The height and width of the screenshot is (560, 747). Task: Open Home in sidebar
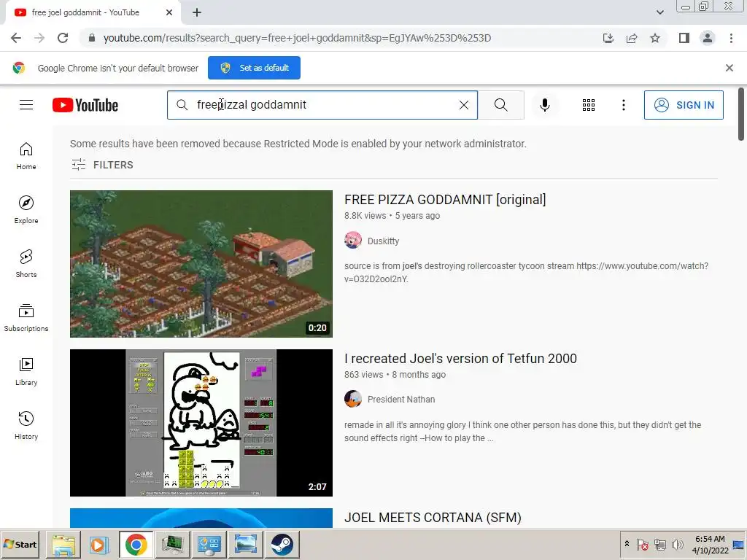click(26, 156)
